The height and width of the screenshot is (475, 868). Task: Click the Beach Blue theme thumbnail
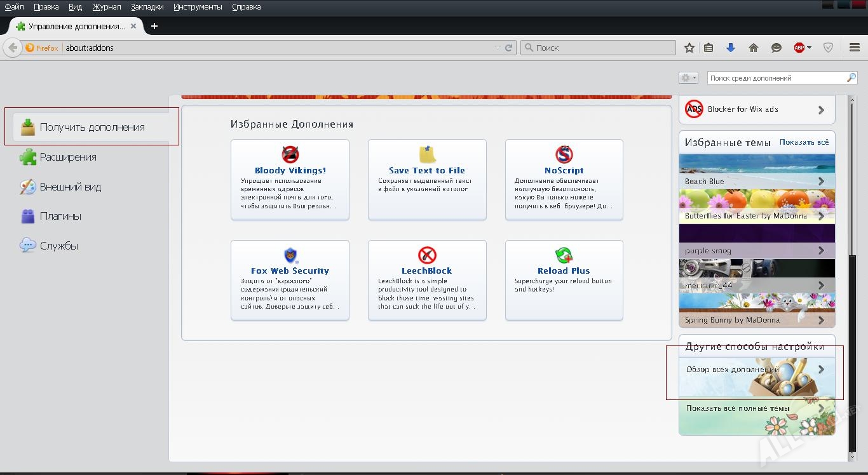(757, 171)
